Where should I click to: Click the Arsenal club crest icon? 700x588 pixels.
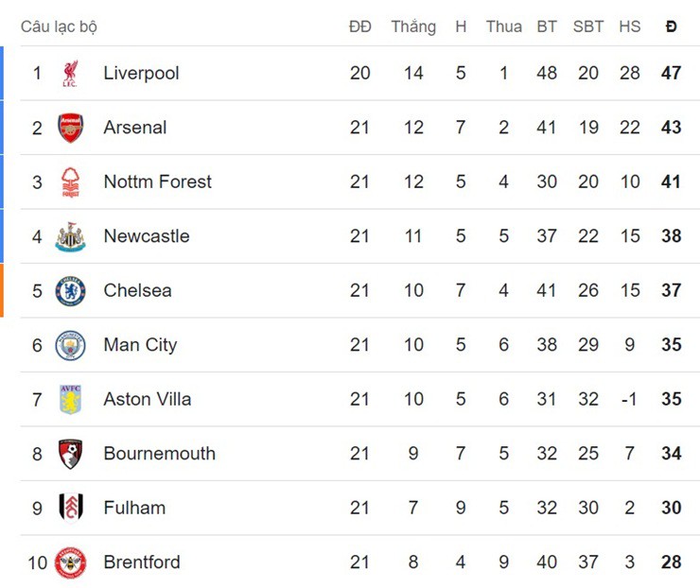pos(70,128)
